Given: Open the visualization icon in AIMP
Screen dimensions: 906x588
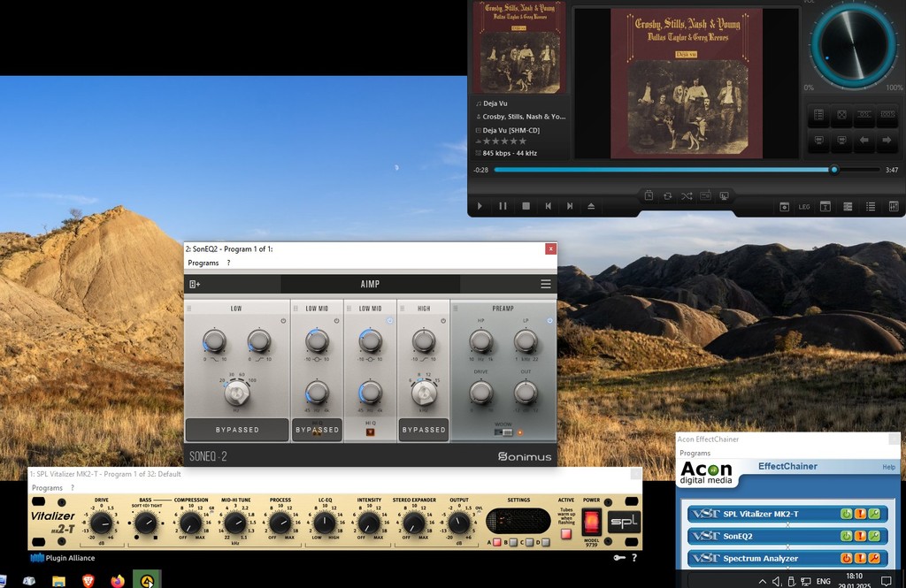Looking at the screenshot, I should 724,195.
